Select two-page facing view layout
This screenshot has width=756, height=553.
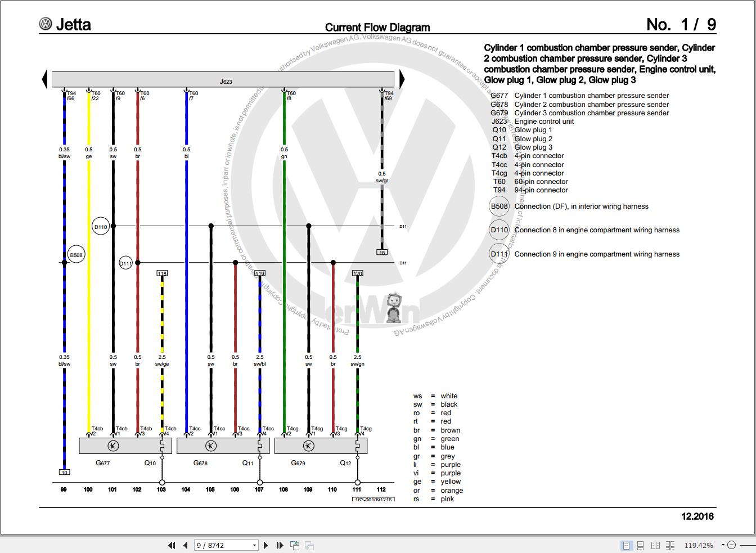(x=655, y=545)
